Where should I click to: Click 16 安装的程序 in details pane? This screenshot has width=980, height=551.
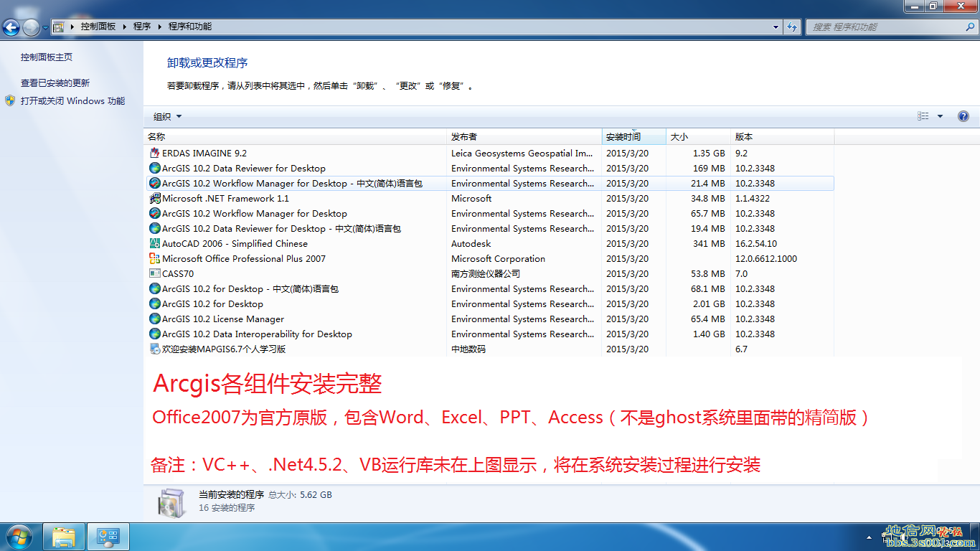(227, 507)
